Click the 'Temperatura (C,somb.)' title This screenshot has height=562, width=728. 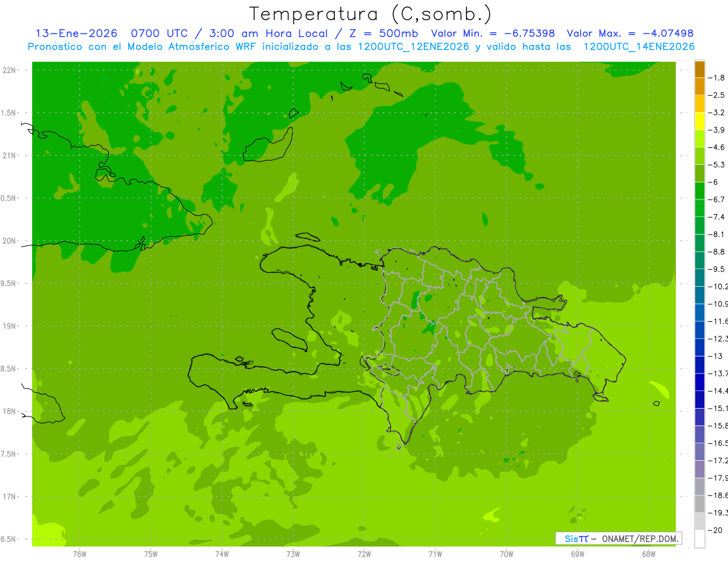click(370, 14)
